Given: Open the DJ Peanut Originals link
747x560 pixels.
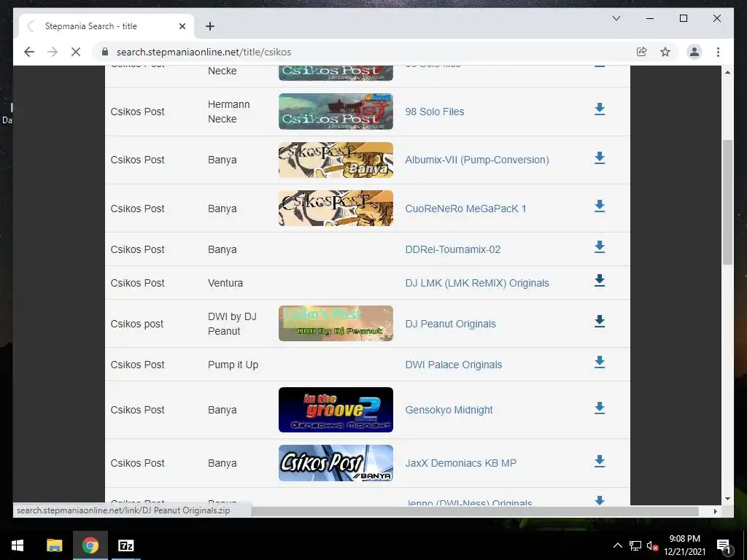Looking at the screenshot, I should [x=450, y=324].
